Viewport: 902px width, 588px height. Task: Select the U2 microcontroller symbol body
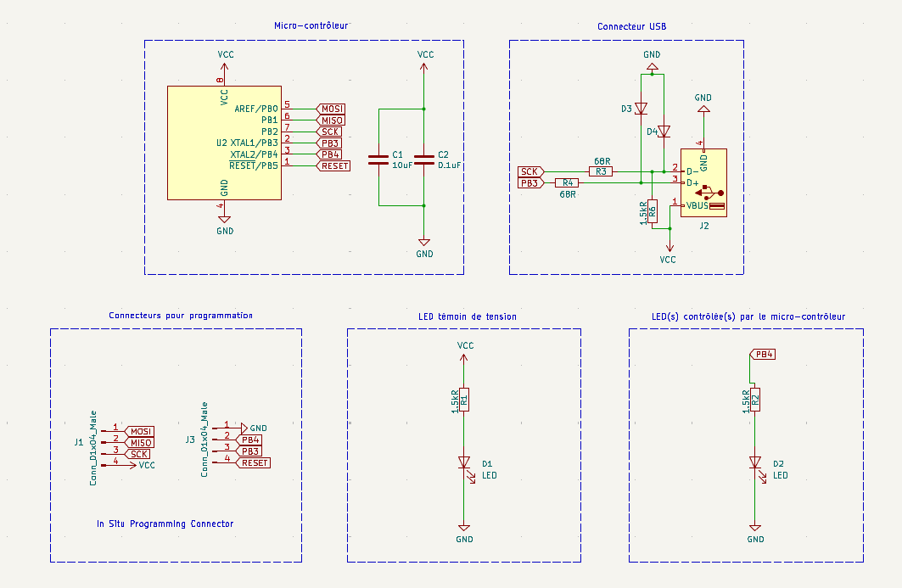[x=224, y=143]
